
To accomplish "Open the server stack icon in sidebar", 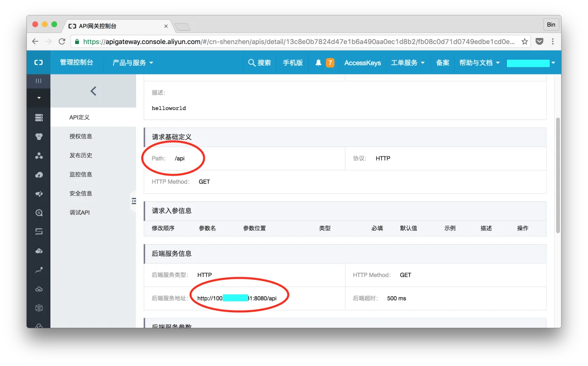I will (39, 117).
